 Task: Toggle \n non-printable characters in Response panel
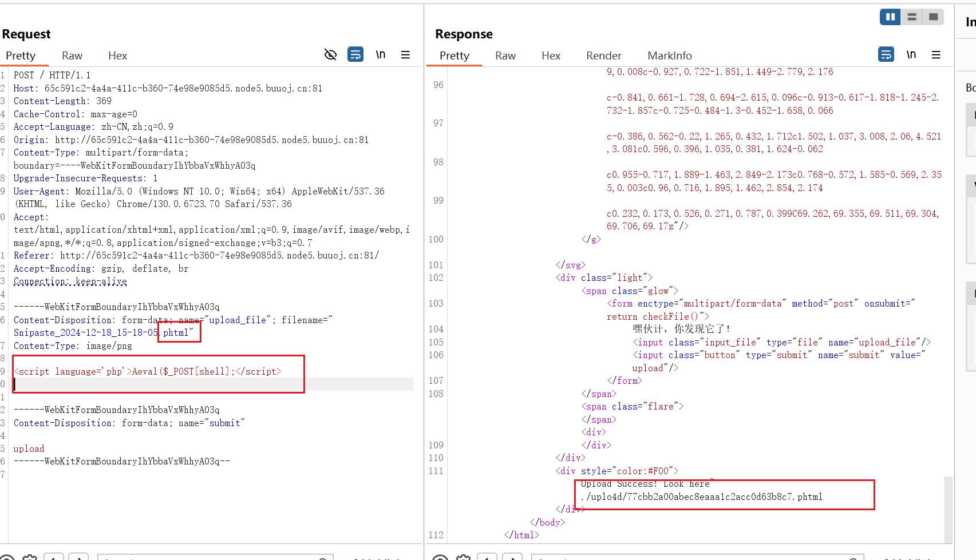click(x=911, y=54)
